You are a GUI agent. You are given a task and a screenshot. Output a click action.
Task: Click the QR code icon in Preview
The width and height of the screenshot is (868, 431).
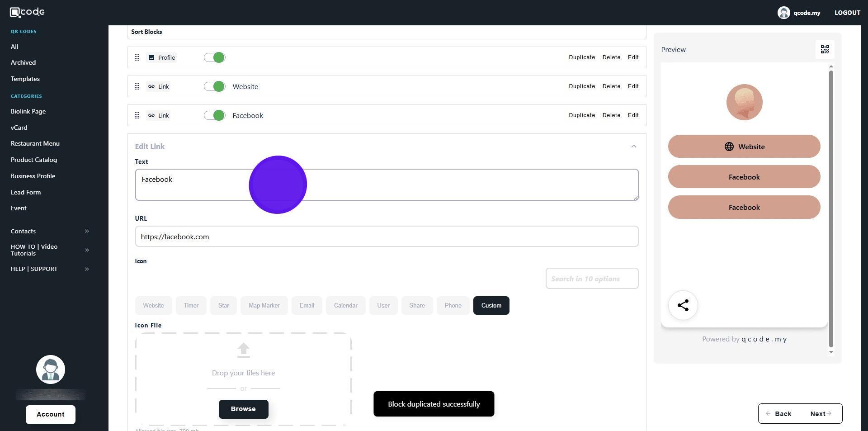point(825,49)
